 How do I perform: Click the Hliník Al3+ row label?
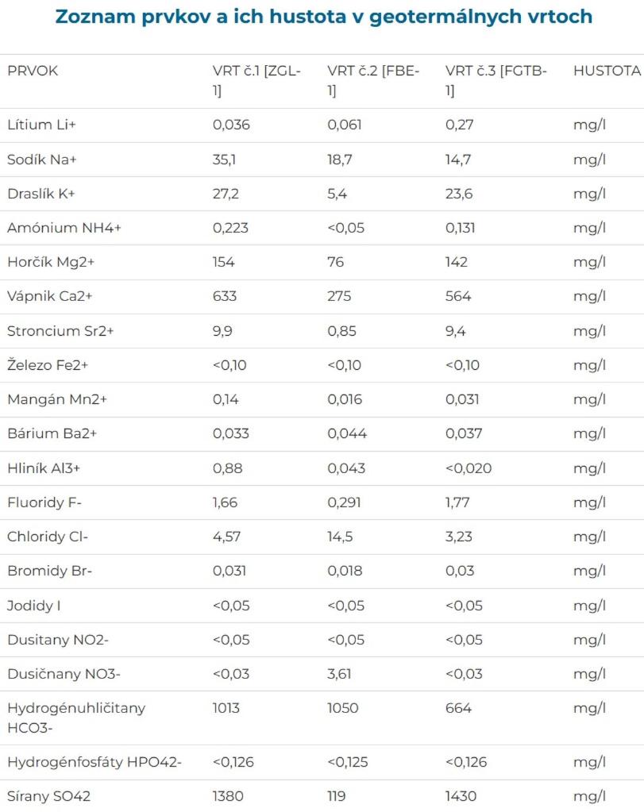44,468
